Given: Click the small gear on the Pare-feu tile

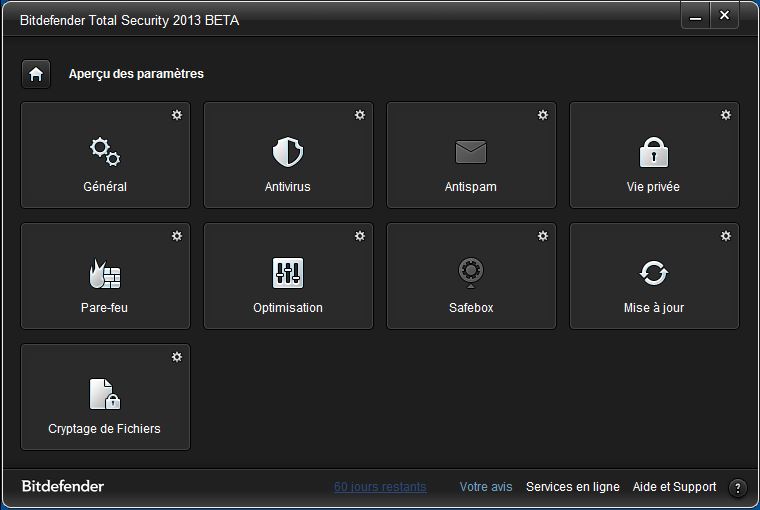Looking at the screenshot, I should [x=177, y=236].
